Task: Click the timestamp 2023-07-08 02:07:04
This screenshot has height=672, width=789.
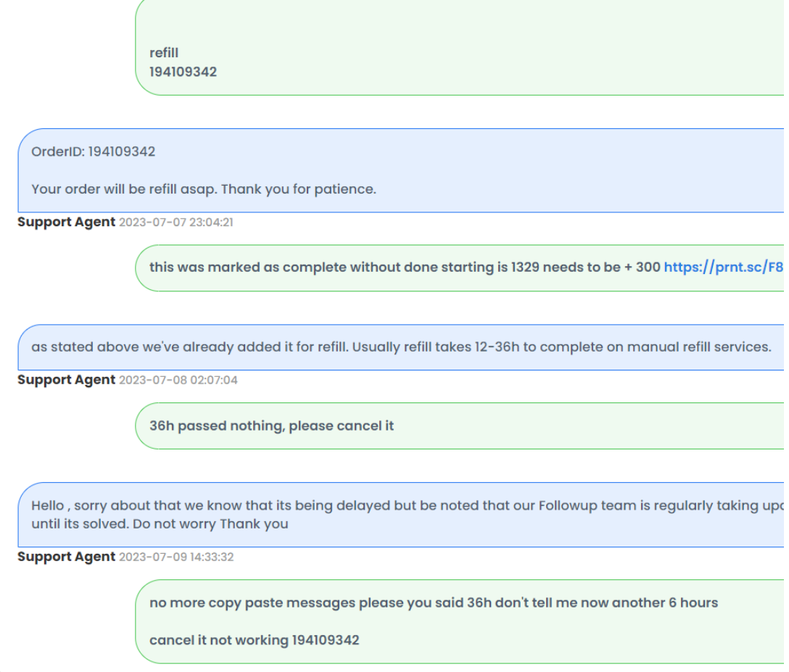Action: 178,381
